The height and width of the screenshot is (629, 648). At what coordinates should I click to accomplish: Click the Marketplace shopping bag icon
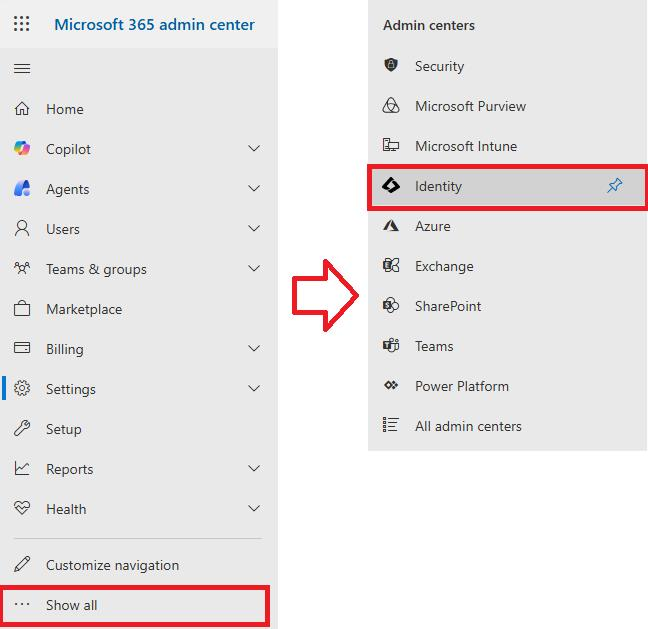coord(22,308)
